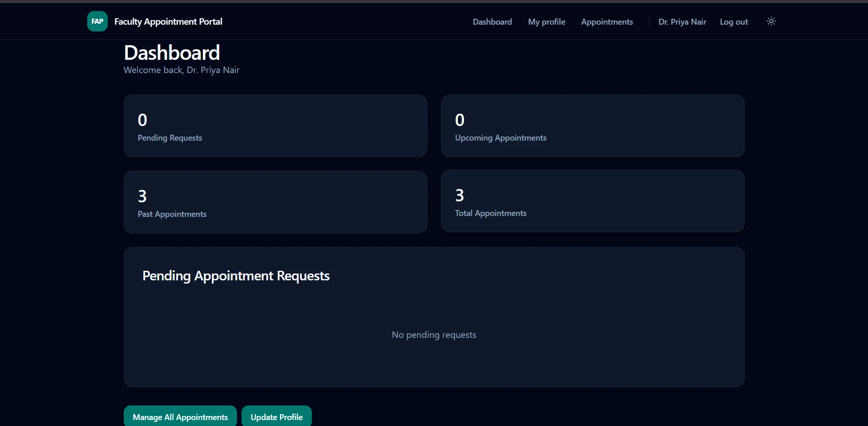Toggle the light/dark theme sun icon
The width and height of the screenshot is (868, 426).
coord(771,21)
